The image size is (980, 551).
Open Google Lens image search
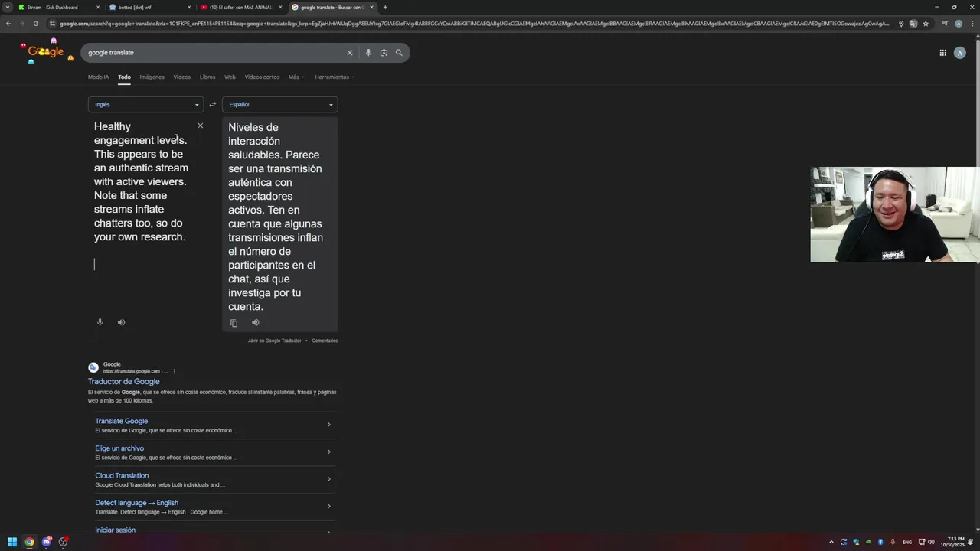tap(384, 53)
